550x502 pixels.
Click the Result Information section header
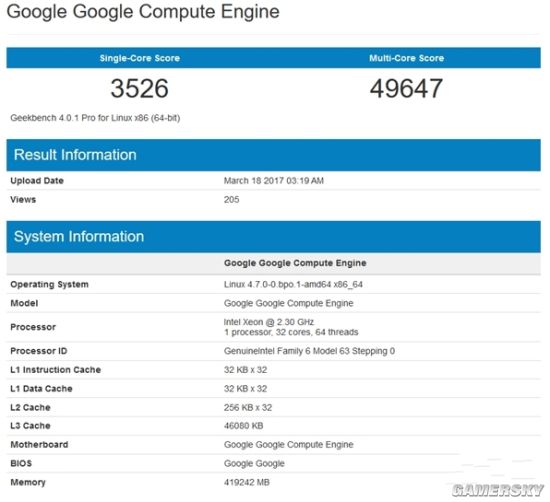75,155
